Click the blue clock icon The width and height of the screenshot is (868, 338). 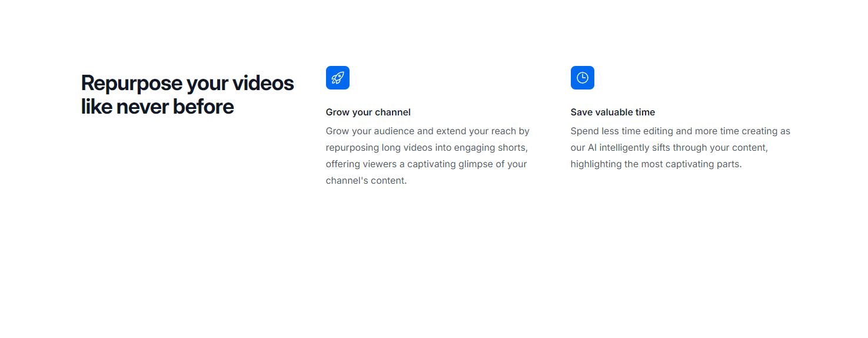pyautogui.click(x=583, y=78)
